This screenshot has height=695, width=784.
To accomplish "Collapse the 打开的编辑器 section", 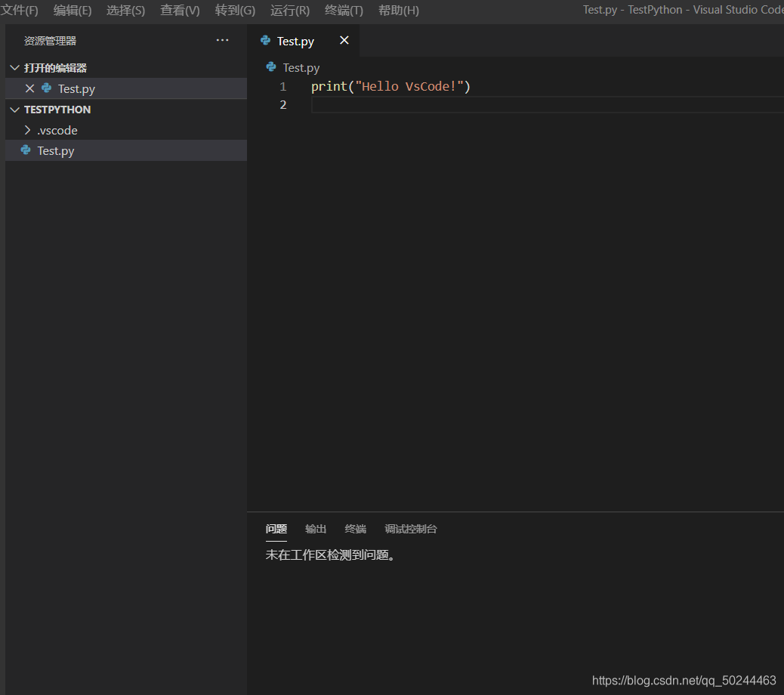I will coord(14,67).
